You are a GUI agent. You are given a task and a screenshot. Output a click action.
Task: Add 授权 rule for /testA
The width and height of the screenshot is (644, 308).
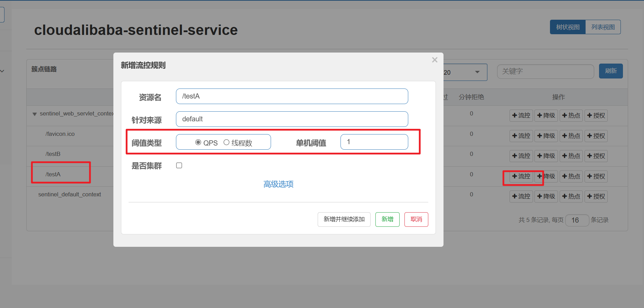(x=596, y=176)
